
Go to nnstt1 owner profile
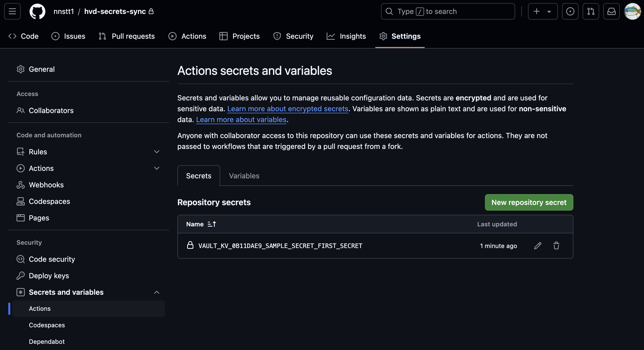64,11
